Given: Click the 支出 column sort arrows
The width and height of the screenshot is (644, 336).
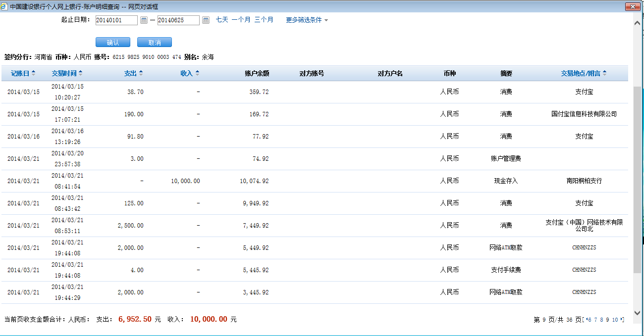Looking at the screenshot, I should coord(141,73).
